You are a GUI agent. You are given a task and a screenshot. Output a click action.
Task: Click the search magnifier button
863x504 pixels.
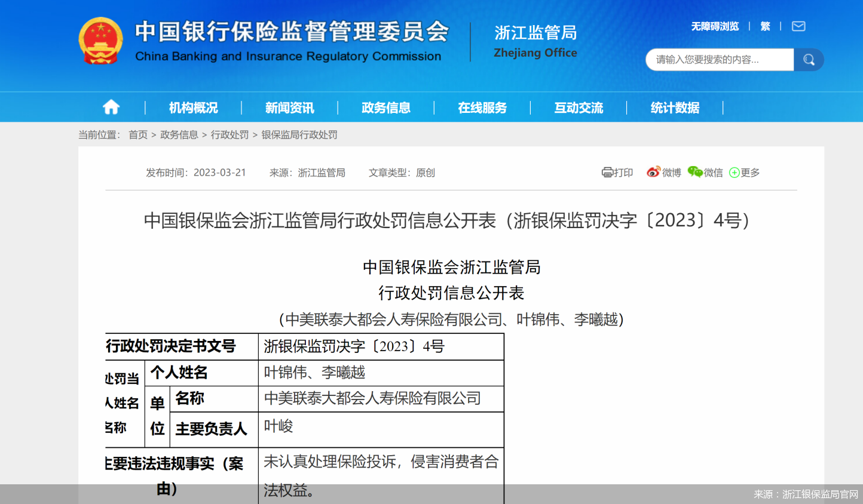coord(809,60)
